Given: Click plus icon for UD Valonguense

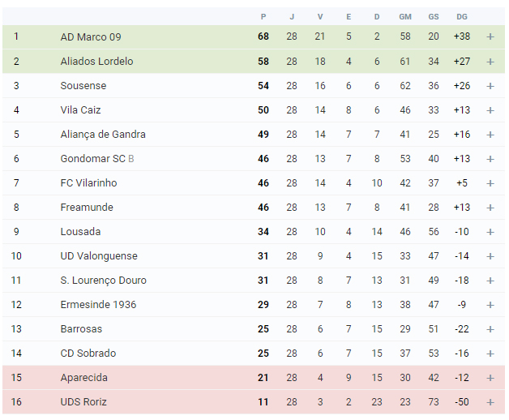Looking at the screenshot, I should 490,256.
